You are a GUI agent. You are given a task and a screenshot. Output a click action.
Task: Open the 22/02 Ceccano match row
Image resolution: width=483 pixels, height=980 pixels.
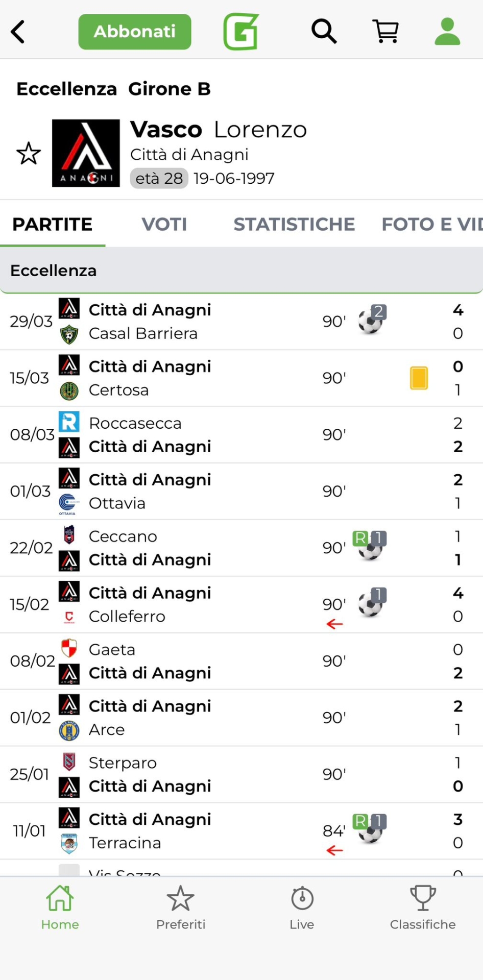click(204, 548)
